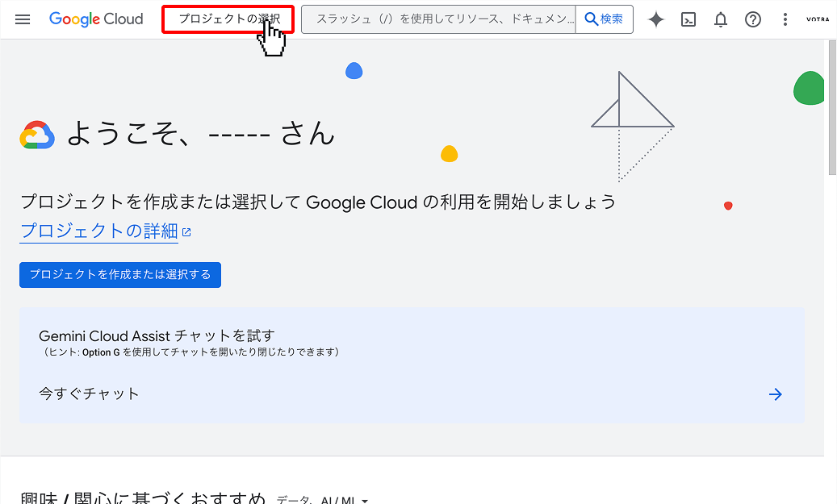Click the arrow in the Gemini chat card
Screen dimensions: 837x504
(775, 394)
